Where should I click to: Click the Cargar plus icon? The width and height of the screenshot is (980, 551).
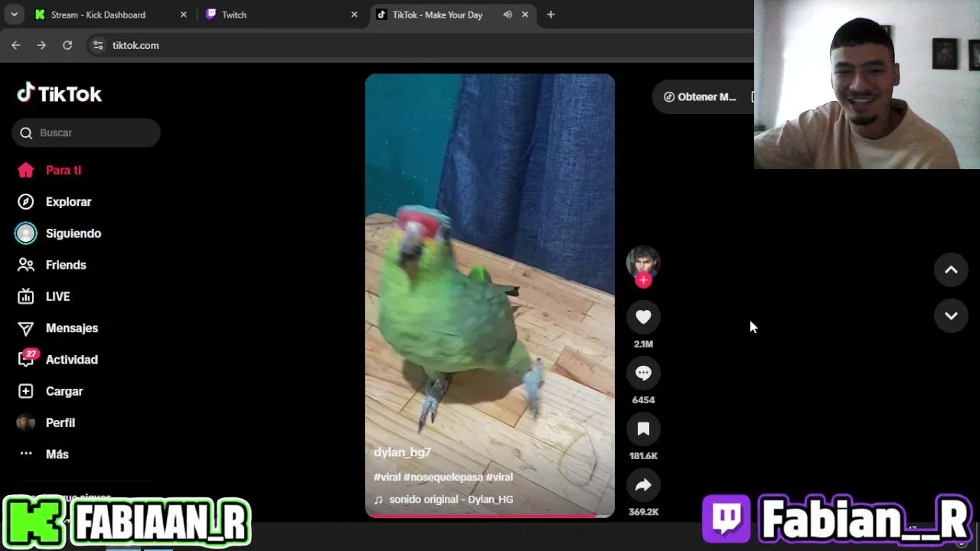[x=26, y=391]
